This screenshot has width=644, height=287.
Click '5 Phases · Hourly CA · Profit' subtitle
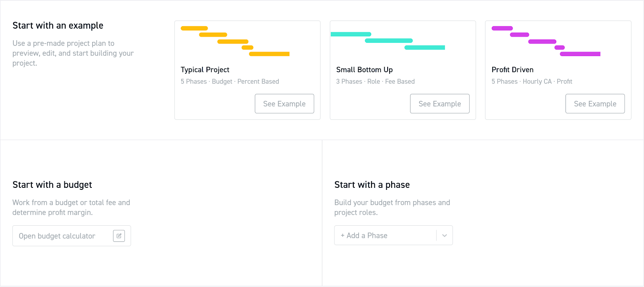tap(532, 81)
